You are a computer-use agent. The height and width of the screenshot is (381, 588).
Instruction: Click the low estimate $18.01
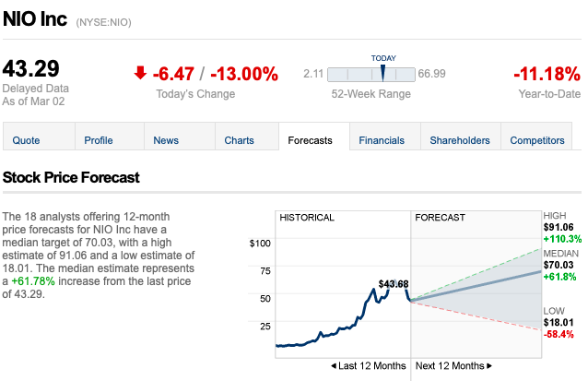pyautogui.click(x=559, y=323)
